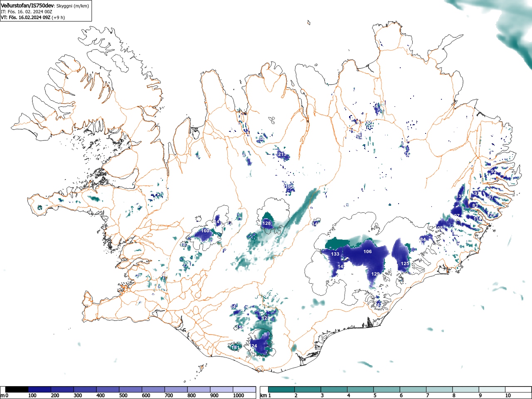Click the '(+9 h)' forecast offset text
This screenshot has width=532, height=399.
point(59,17)
